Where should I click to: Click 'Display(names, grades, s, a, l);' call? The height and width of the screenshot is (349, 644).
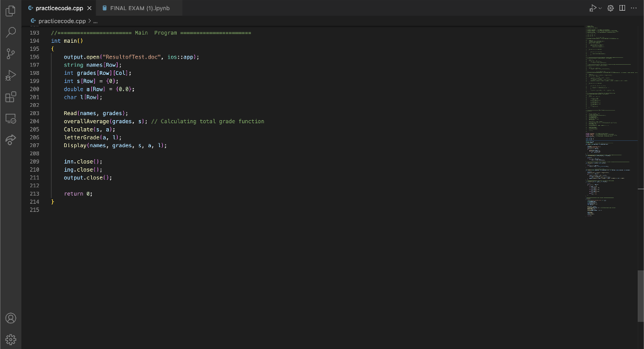pyautogui.click(x=116, y=145)
